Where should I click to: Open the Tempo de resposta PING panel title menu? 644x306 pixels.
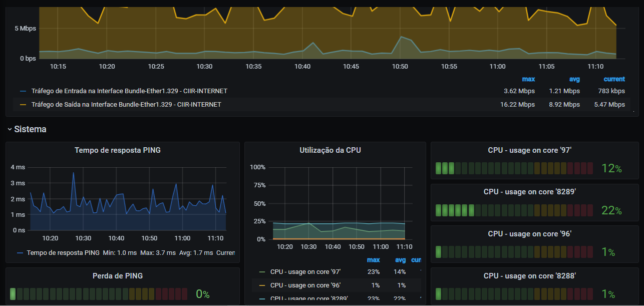pyautogui.click(x=118, y=150)
